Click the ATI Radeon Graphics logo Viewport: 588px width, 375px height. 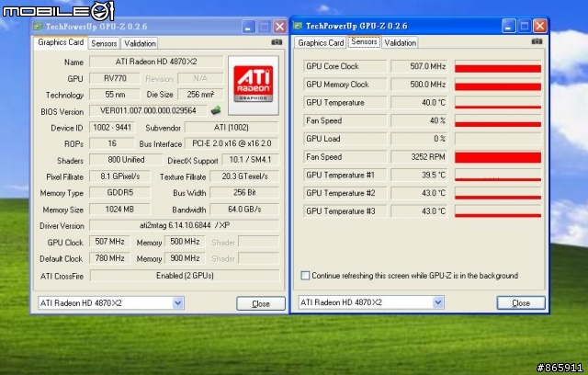254,85
